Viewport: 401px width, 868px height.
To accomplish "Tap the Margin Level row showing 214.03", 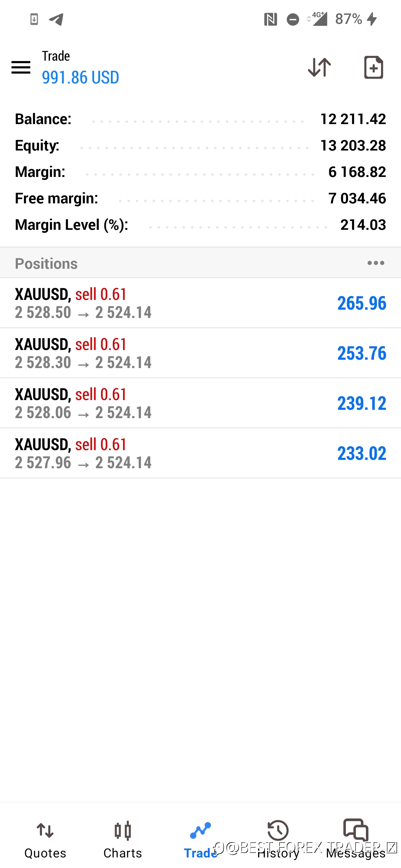I will pos(200,225).
